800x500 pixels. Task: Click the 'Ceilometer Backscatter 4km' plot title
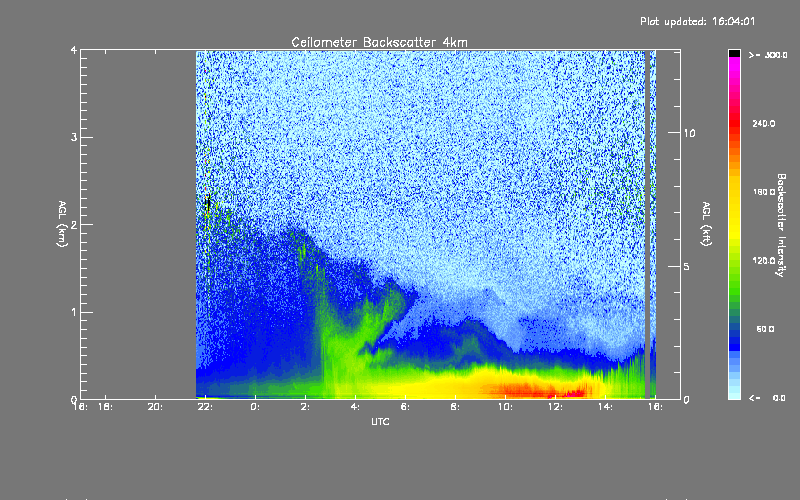pos(379,42)
